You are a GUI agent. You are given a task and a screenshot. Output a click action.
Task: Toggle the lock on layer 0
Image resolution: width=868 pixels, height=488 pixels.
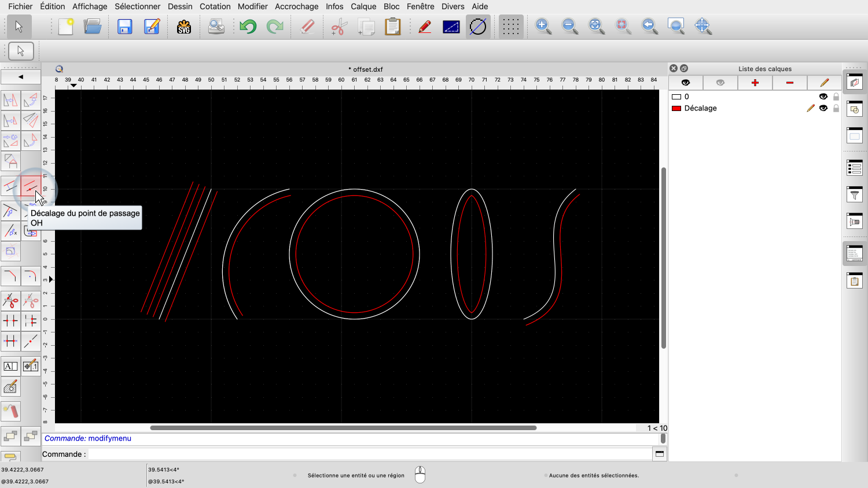pyautogui.click(x=836, y=97)
